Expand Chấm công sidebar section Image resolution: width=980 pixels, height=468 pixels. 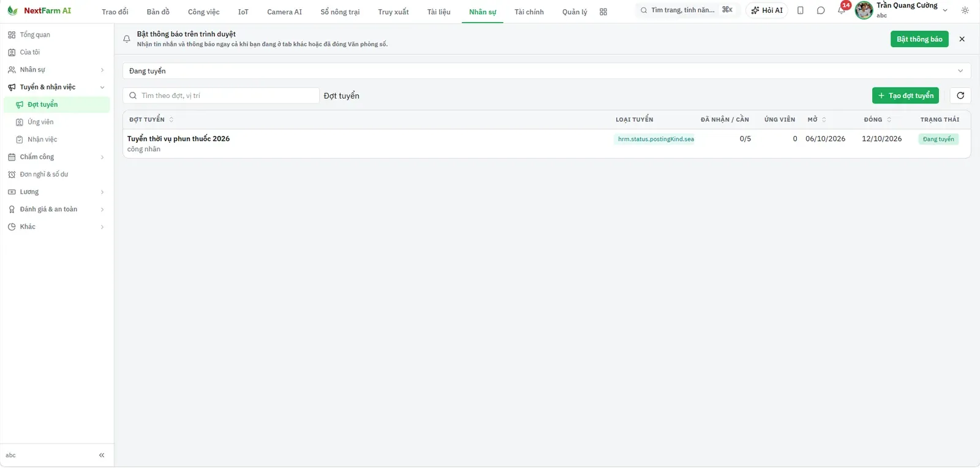tap(56, 157)
